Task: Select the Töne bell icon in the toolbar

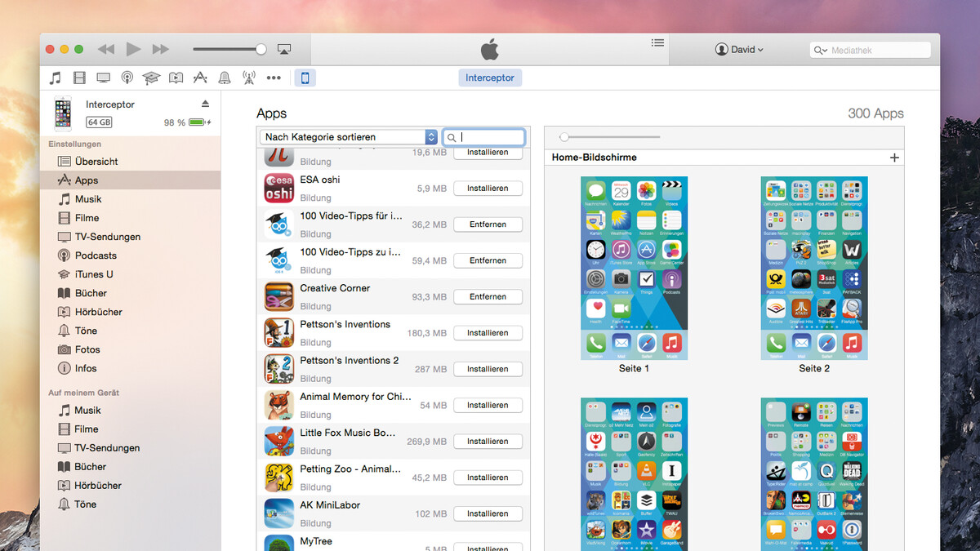Action: (225, 78)
